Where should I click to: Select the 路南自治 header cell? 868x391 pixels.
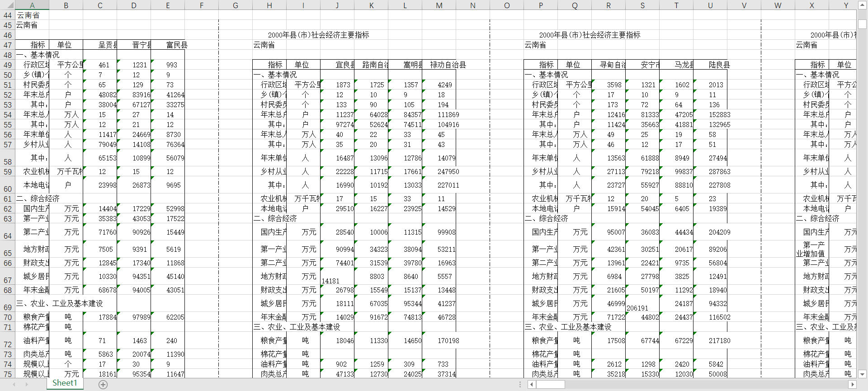[371, 65]
